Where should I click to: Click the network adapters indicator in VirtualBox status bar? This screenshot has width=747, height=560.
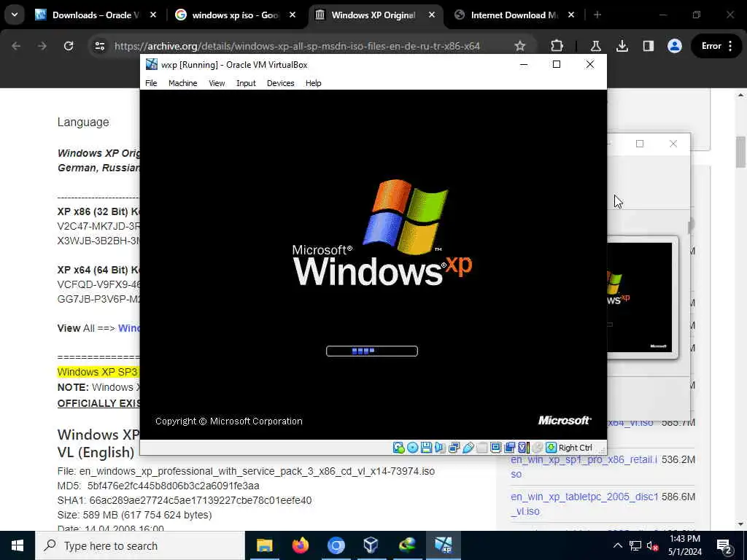click(454, 448)
